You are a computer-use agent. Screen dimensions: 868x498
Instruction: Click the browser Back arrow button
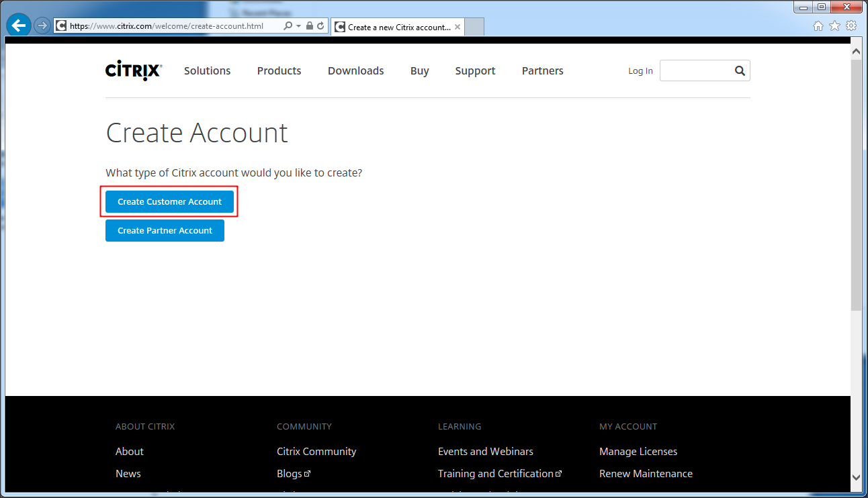tap(19, 26)
